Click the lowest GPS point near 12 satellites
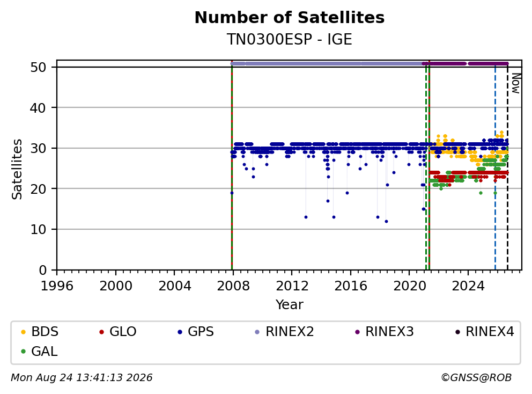 (x=386, y=222)
